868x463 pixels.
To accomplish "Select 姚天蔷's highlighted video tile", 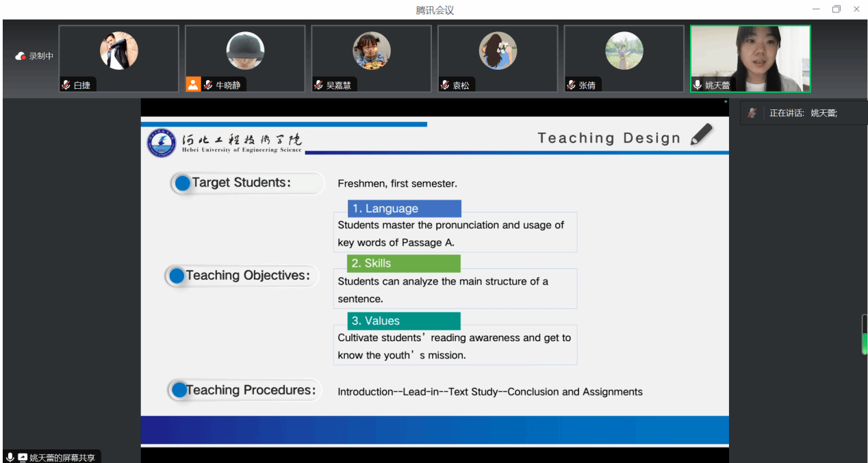I will tap(750, 58).
